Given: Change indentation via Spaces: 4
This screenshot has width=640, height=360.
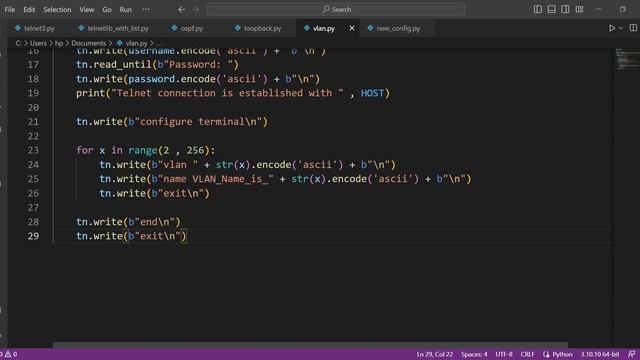Looking at the screenshot, I should [474, 354].
